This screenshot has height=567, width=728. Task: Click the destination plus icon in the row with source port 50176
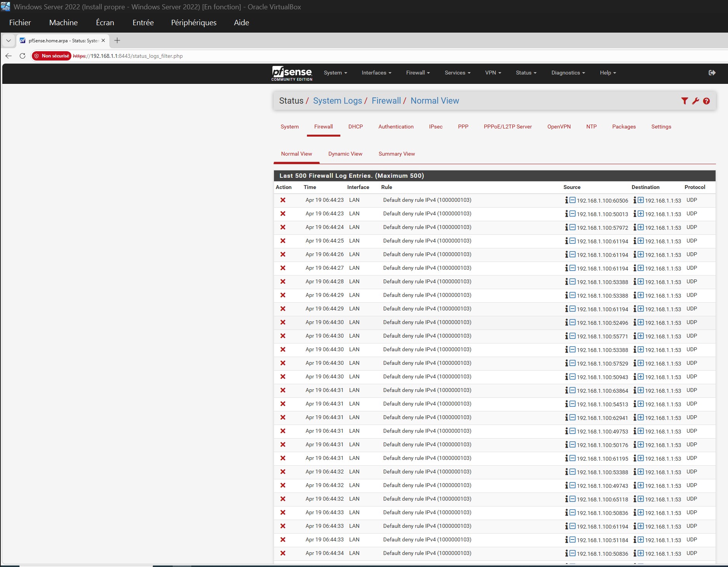(641, 445)
